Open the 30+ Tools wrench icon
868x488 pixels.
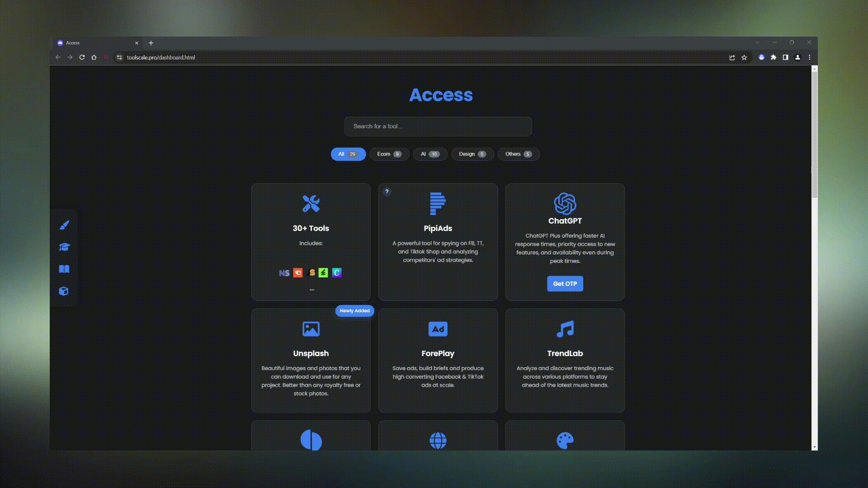311,204
